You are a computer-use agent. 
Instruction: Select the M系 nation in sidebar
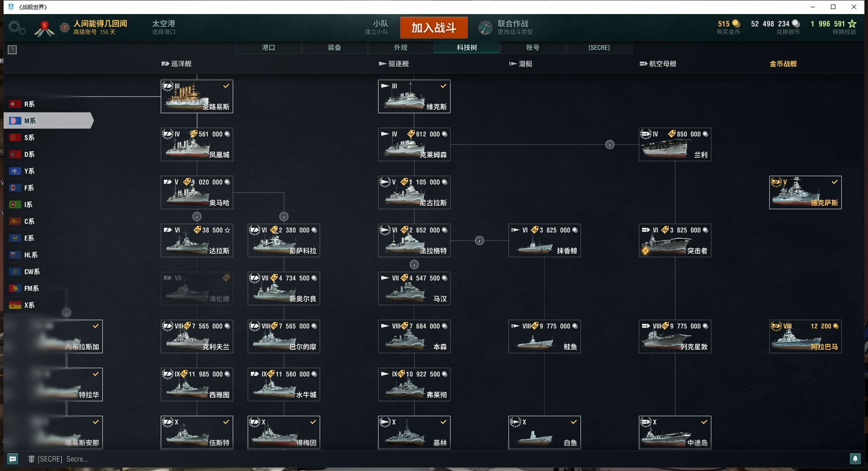point(48,120)
